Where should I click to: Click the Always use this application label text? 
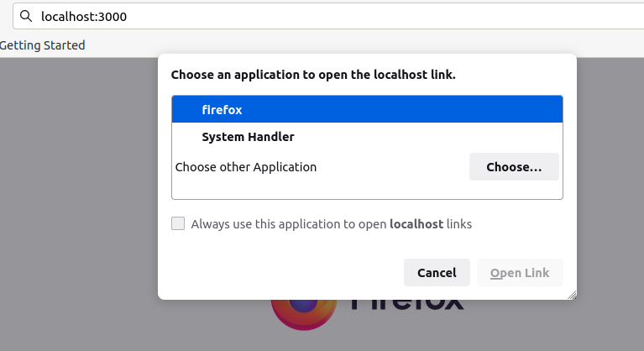coord(332,223)
